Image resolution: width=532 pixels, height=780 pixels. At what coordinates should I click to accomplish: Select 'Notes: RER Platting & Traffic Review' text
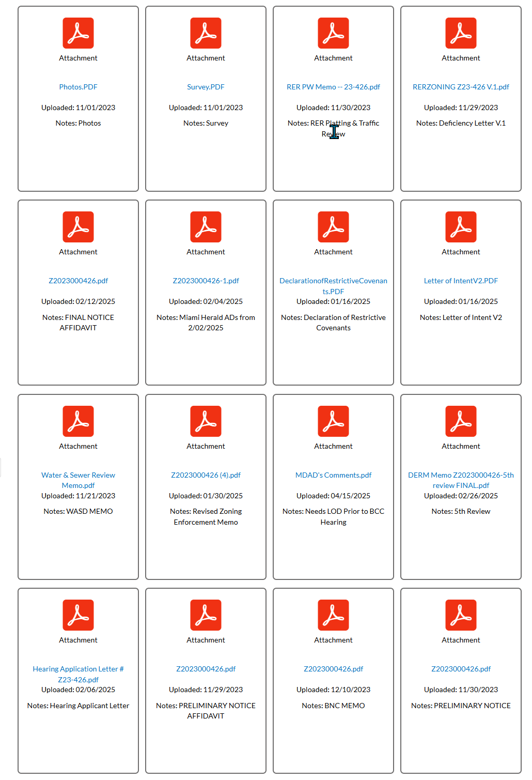[333, 128]
